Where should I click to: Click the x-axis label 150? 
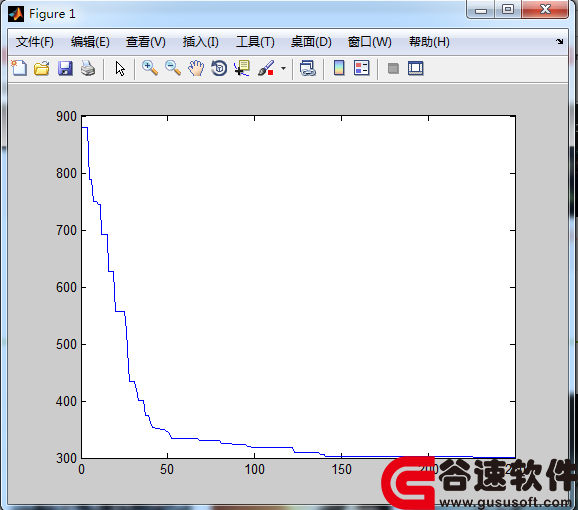coord(341,469)
